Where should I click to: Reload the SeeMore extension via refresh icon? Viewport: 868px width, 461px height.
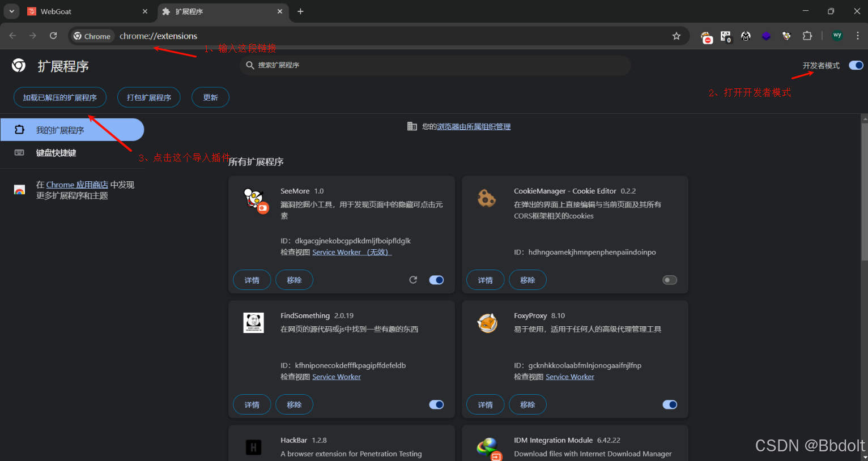pyautogui.click(x=413, y=280)
